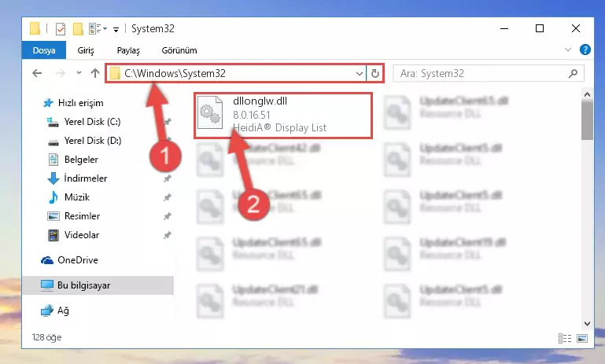The image size is (605, 364).
Task: Switch to details list view icon
Action: [x=565, y=339]
